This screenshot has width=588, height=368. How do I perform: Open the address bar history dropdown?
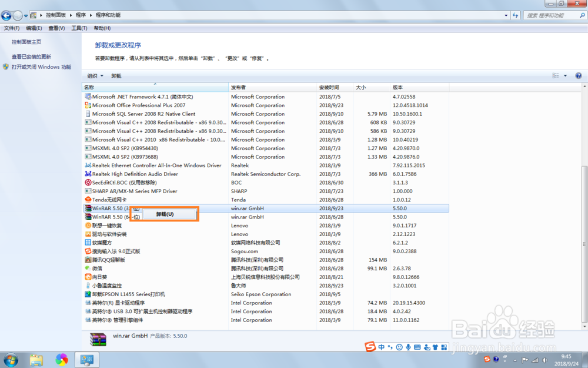coord(506,15)
